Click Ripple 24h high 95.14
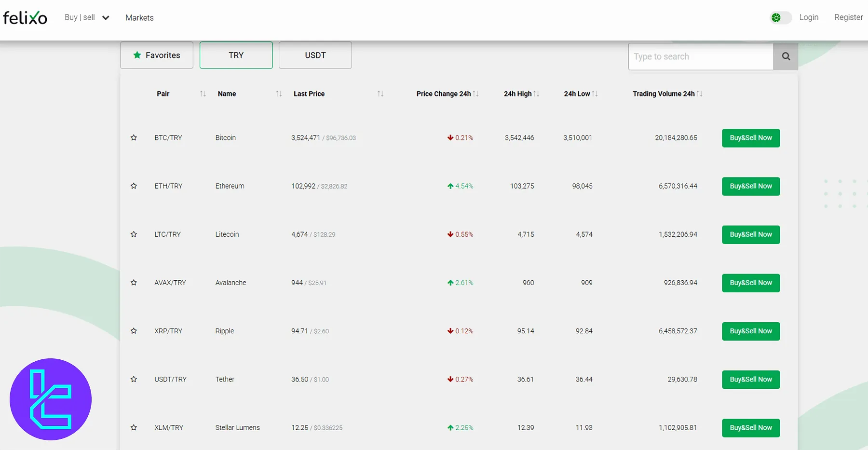Screen dimensions: 868x450 click(x=526, y=331)
